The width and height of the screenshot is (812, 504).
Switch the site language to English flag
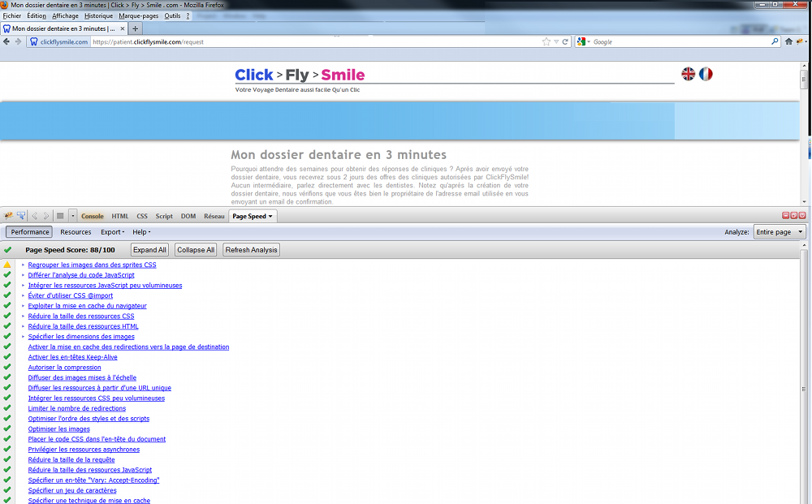(689, 74)
